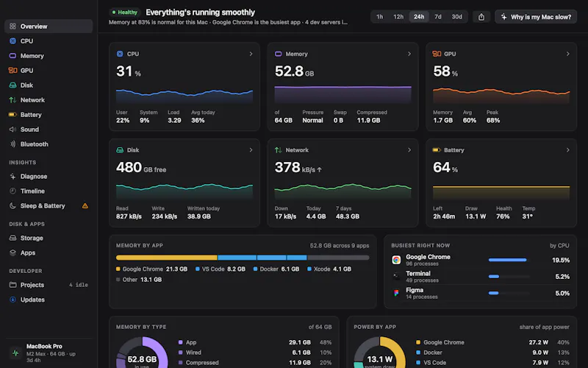
Task: Expand the Disk card chevron
Action: [251, 150]
